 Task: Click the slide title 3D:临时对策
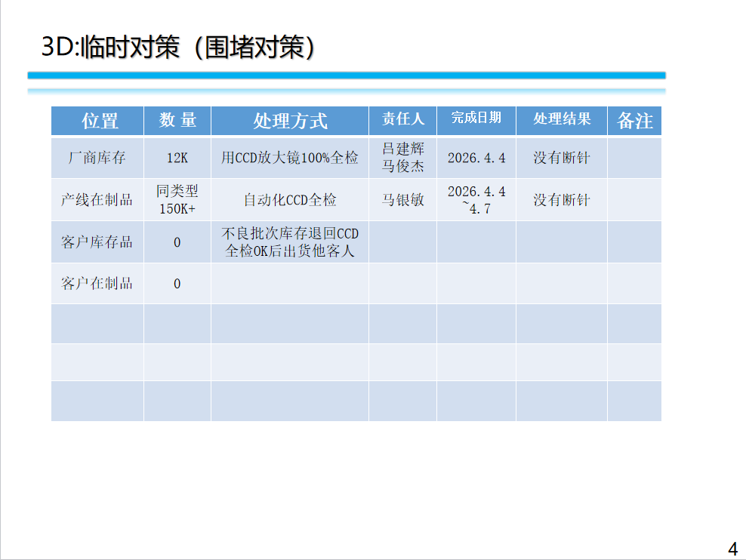pyautogui.click(x=178, y=46)
